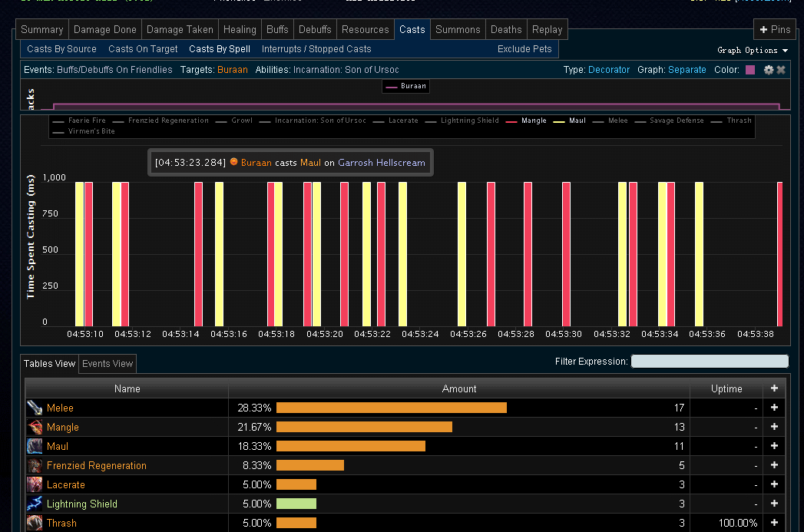
Task: Click the Frenzied Regeneration spell icon
Action: [35, 465]
